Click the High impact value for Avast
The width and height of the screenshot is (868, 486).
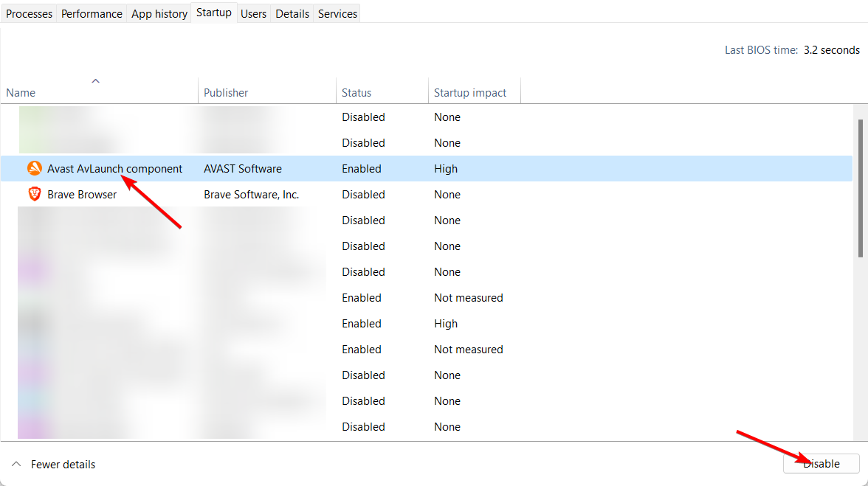coord(446,169)
